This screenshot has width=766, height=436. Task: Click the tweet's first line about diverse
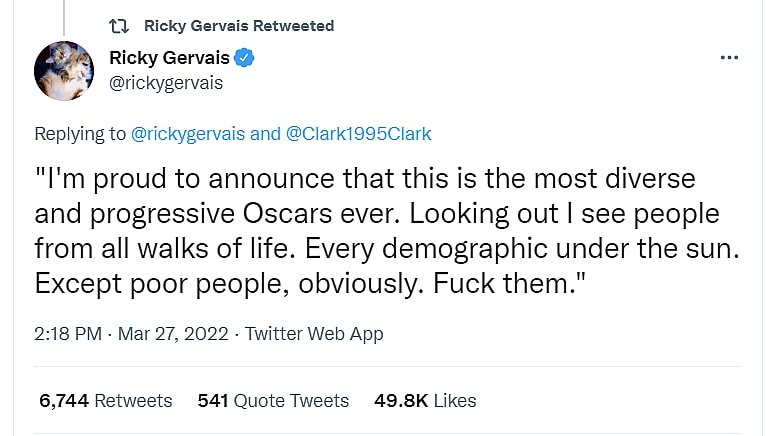[365, 181]
